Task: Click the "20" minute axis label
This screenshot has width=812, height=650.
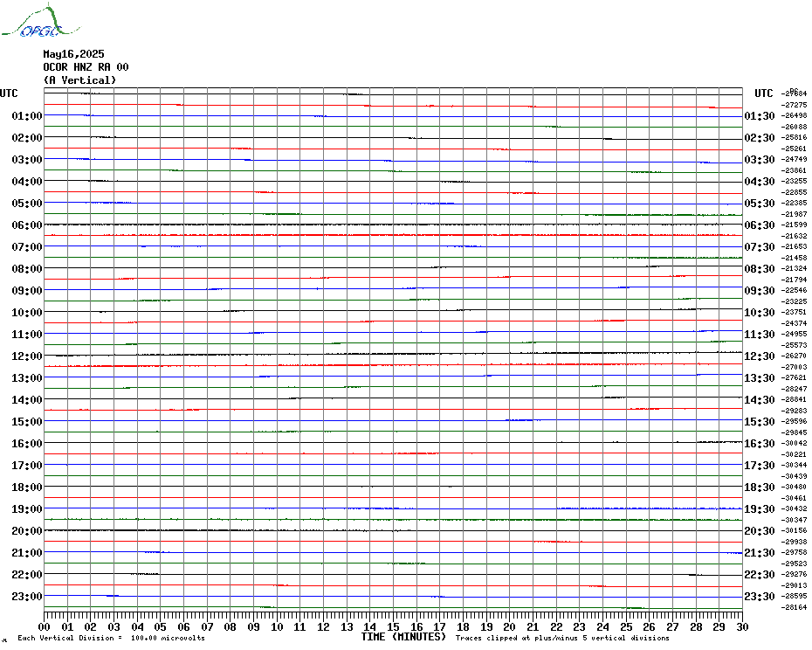Action: pyautogui.click(x=510, y=627)
